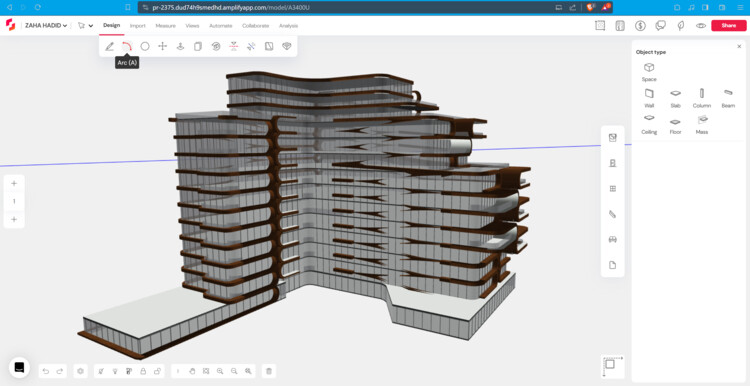Screen dimensions: 750x386
Task: Open the vehicle library icon in sidebar
Action: point(612,240)
